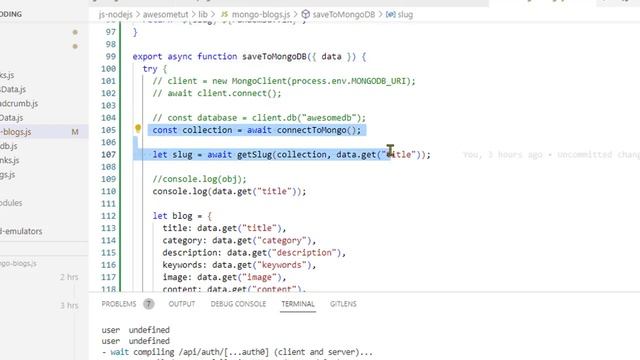The height and width of the screenshot is (360, 640).
Task: Click line number 99 in the gutter
Action: pyautogui.click(x=111, y=57)
